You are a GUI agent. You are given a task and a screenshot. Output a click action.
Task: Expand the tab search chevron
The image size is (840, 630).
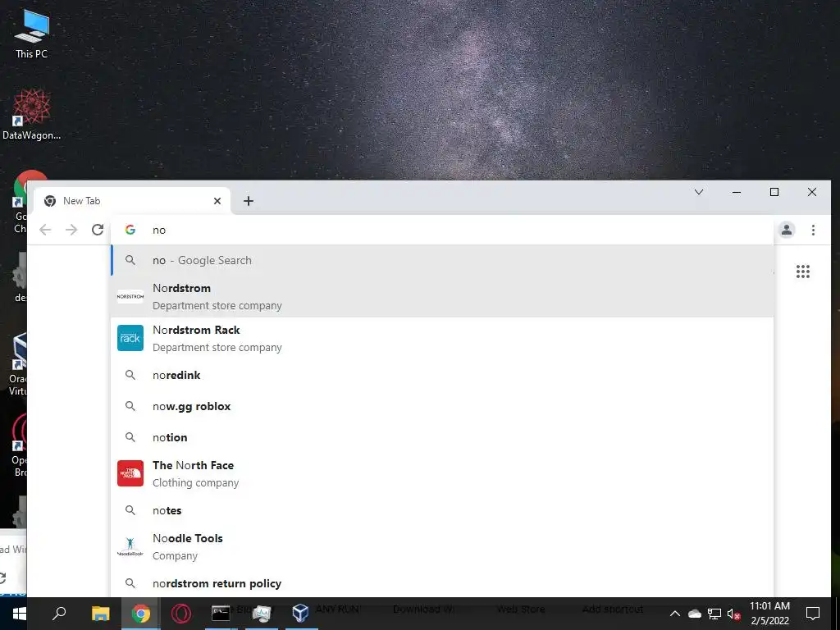click(699, 192)
